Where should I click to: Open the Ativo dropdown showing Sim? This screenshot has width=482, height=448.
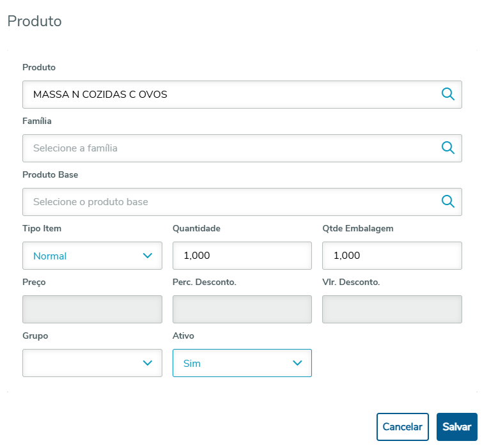pos(242,362)
